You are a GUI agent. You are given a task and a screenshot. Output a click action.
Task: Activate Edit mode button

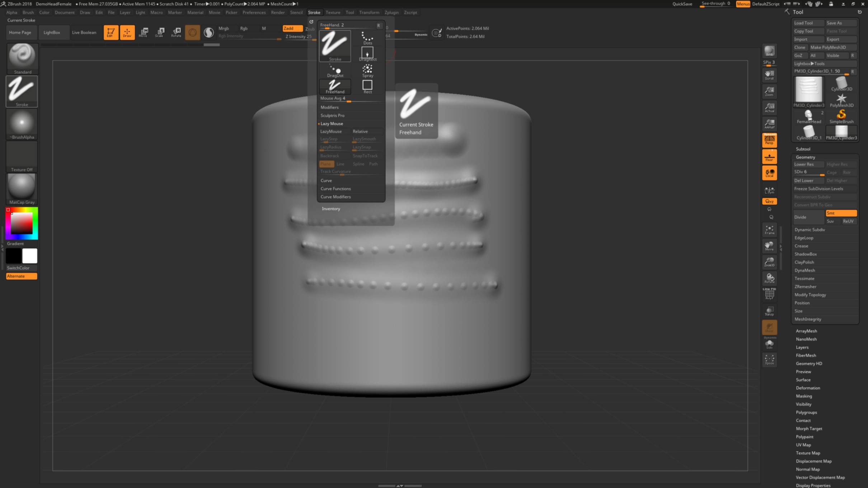pos(111,32)
